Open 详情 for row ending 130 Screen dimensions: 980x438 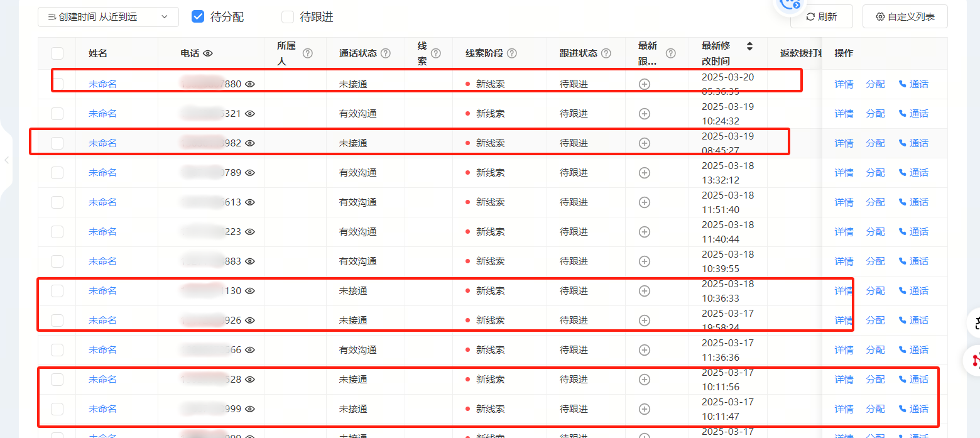click(x=844, y=291)
